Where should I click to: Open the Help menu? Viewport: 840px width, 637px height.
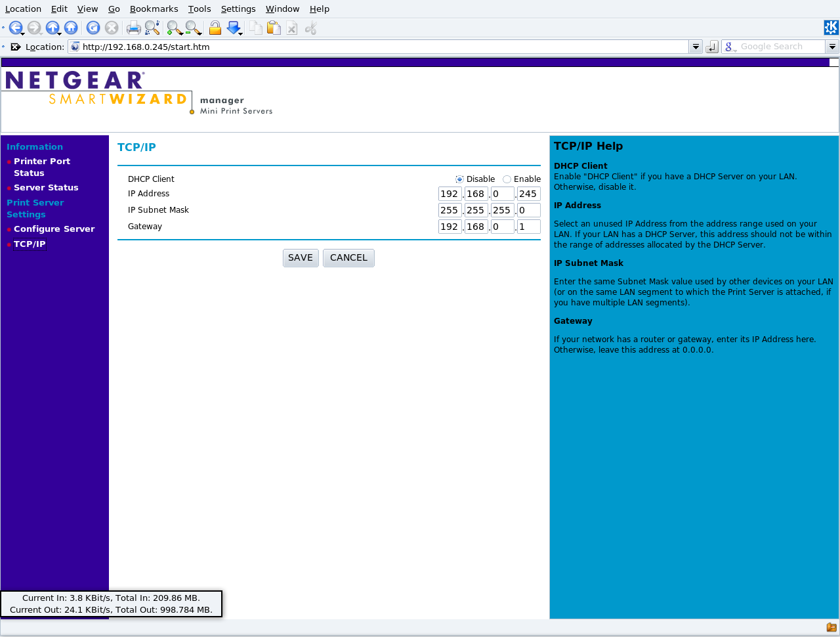pos(320,9)
